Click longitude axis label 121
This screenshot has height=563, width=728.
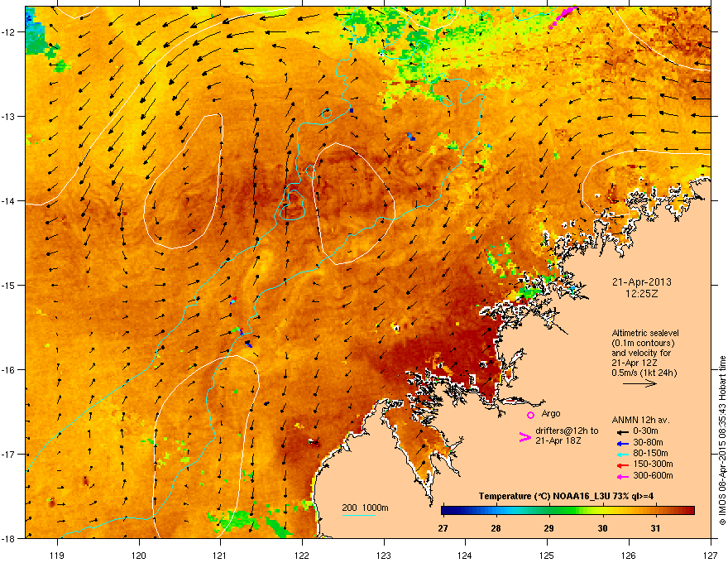(220, 555)
